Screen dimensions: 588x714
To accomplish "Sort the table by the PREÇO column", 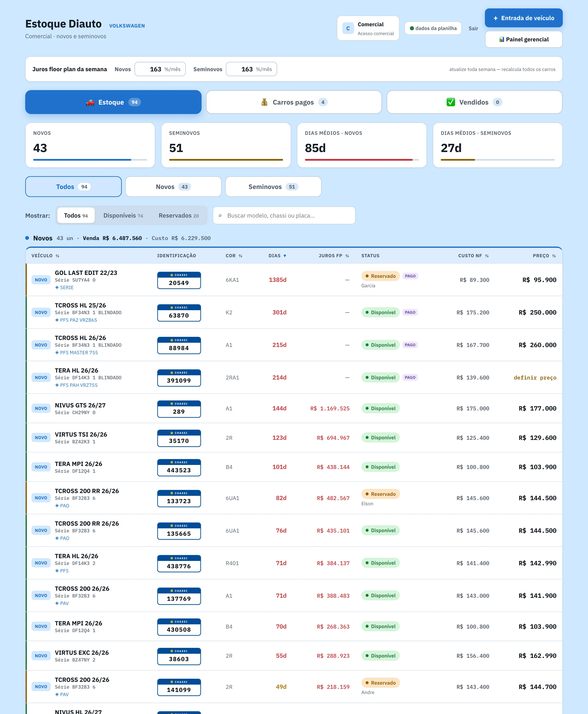I will [x=544, y=256].
